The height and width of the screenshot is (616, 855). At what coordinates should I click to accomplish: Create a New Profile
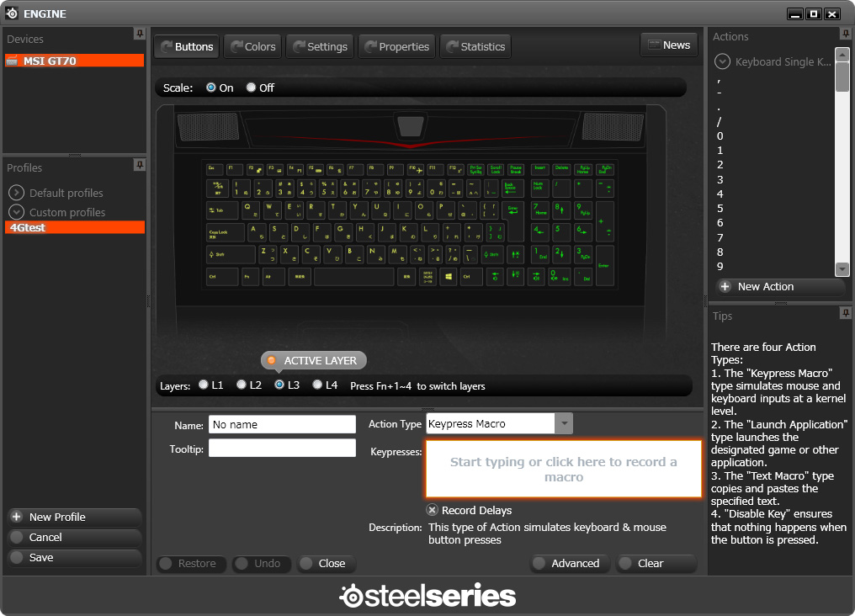coord(75,517)
